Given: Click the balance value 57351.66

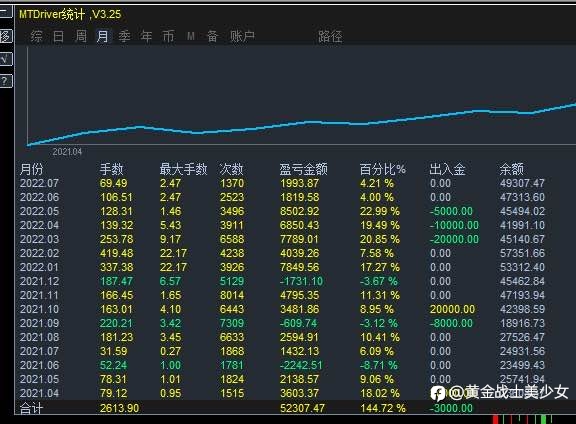Looking at the screenshot, I should 522,253.
